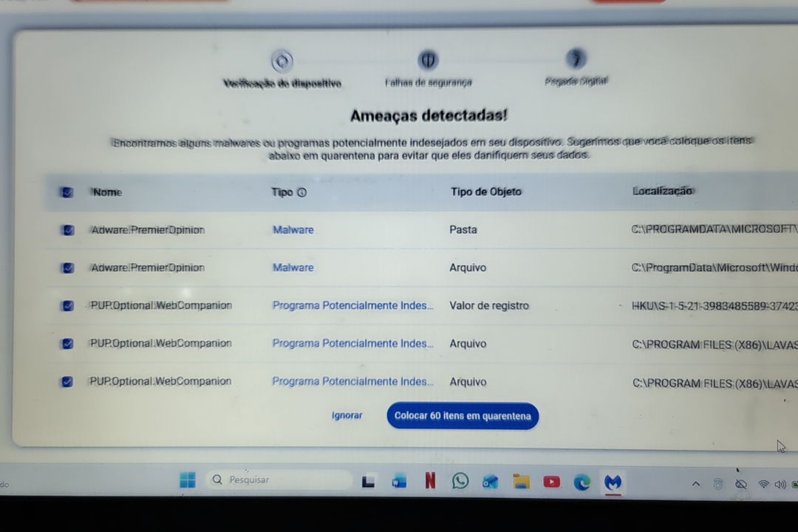Click the Tipo column header

282,192
